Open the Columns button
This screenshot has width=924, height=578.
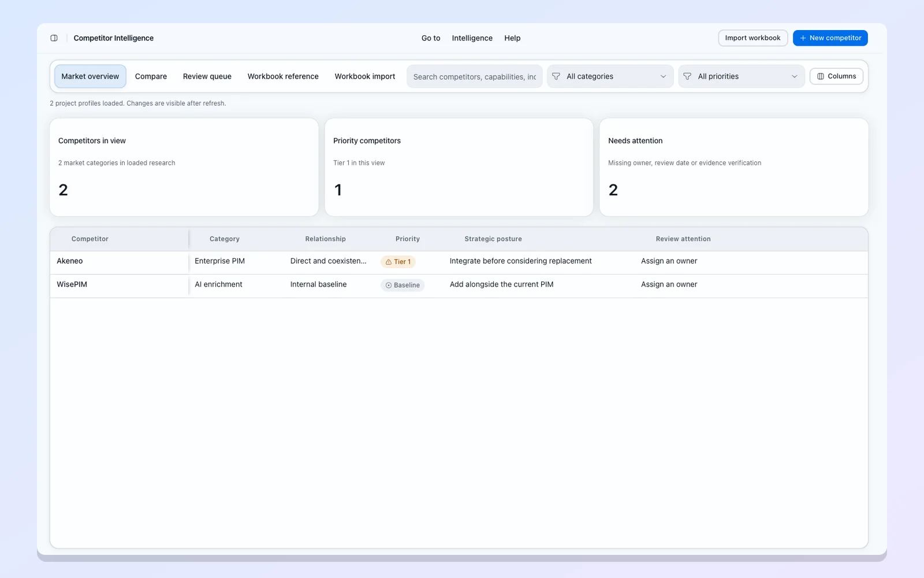click(836, 76)
